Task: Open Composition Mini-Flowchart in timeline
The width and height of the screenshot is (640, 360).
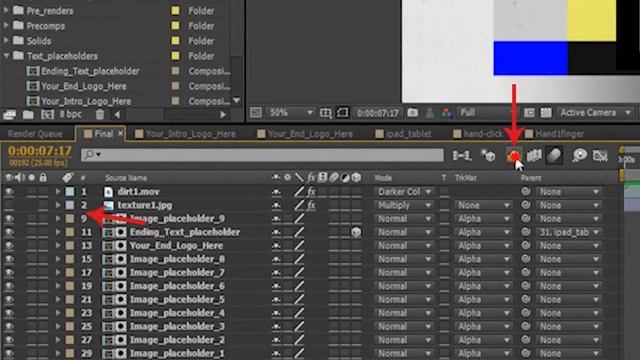Action: click(x=462, y=156)
